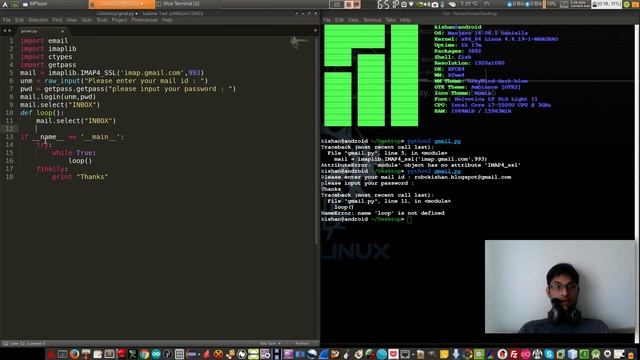Click line 5 imaplib.IMAP4_SSL code
This screenshot has height=360, width=640.
tap(112, 73)
